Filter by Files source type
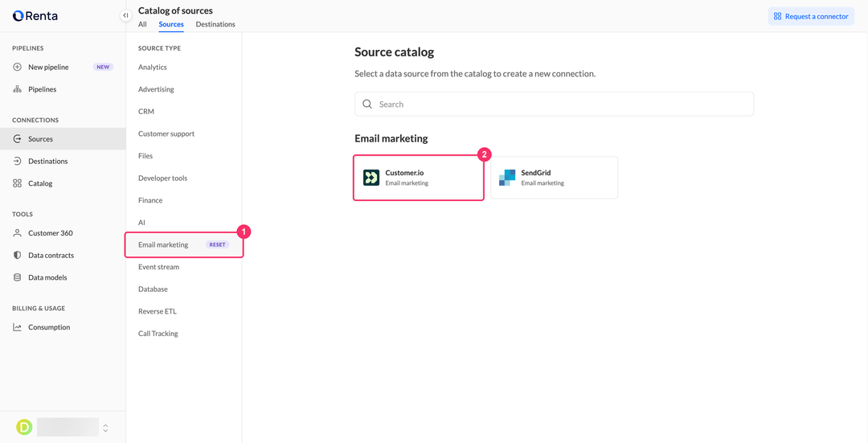 coord(145,156)
